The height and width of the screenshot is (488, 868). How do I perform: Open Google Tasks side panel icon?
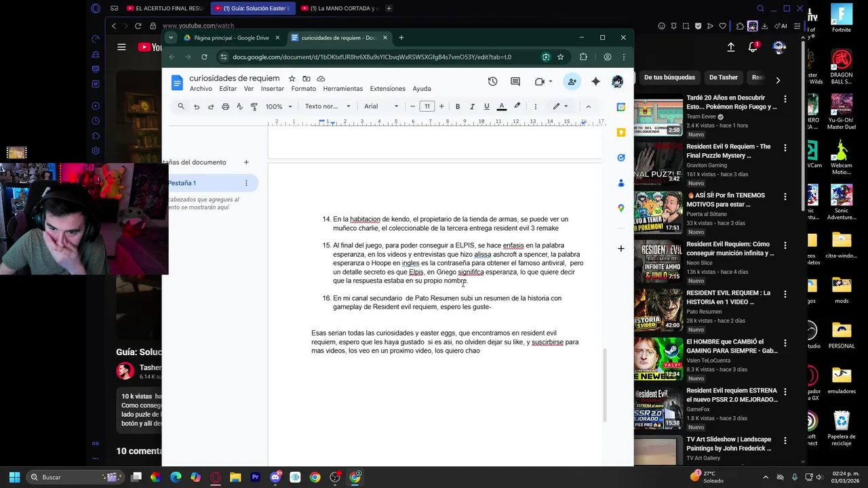tap(620, 157)
